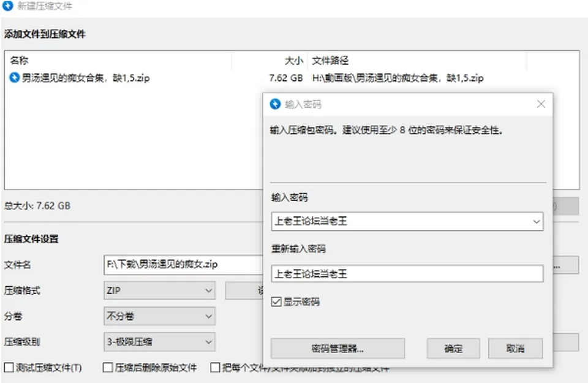The width and height of the screenshot is (588, 383).
Task: Click the 7.62 GB size cell in the file row
Action: (286, 78)
